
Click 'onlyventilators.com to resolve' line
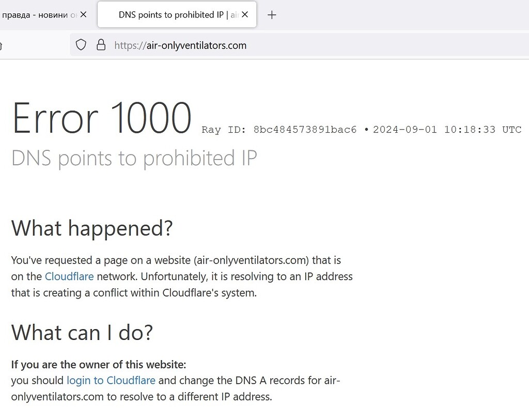point(142,396)
